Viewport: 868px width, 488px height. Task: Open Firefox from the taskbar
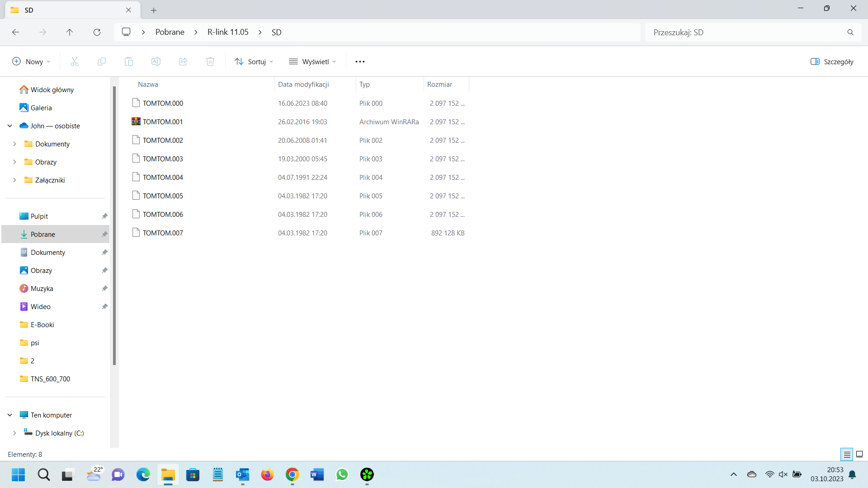(268, 474)
